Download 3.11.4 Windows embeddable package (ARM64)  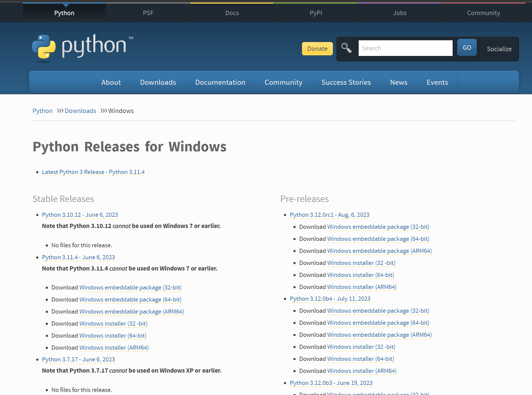click(x=132, y=311)
